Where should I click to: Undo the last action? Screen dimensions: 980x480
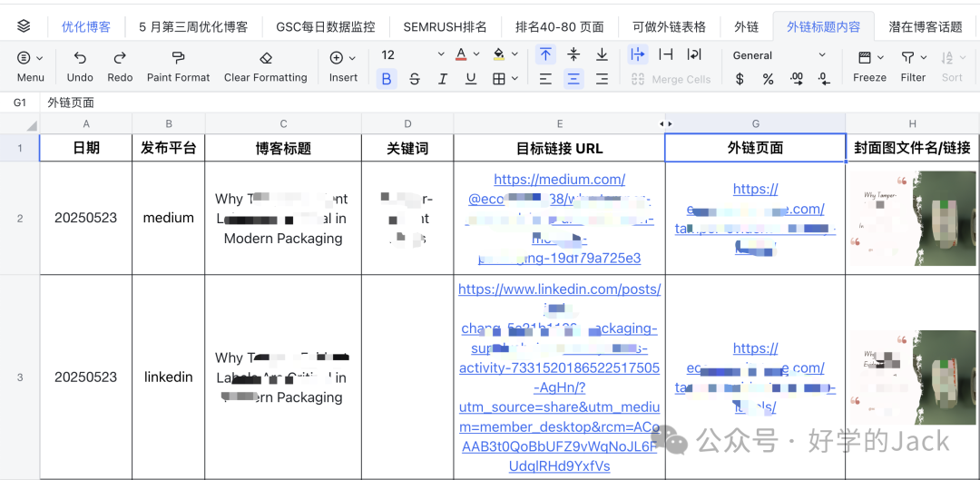(x=80, y=67)
